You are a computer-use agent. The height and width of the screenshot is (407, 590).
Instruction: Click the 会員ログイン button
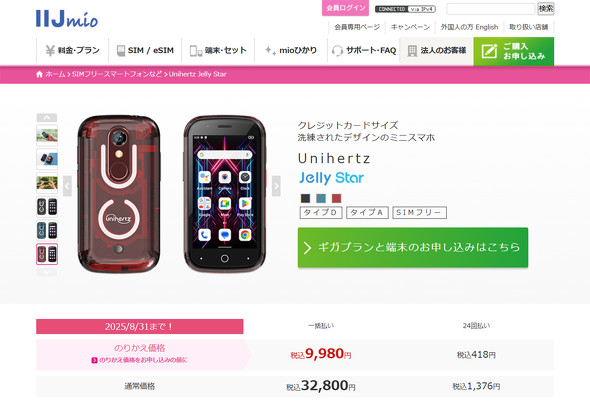coord(345,8)
